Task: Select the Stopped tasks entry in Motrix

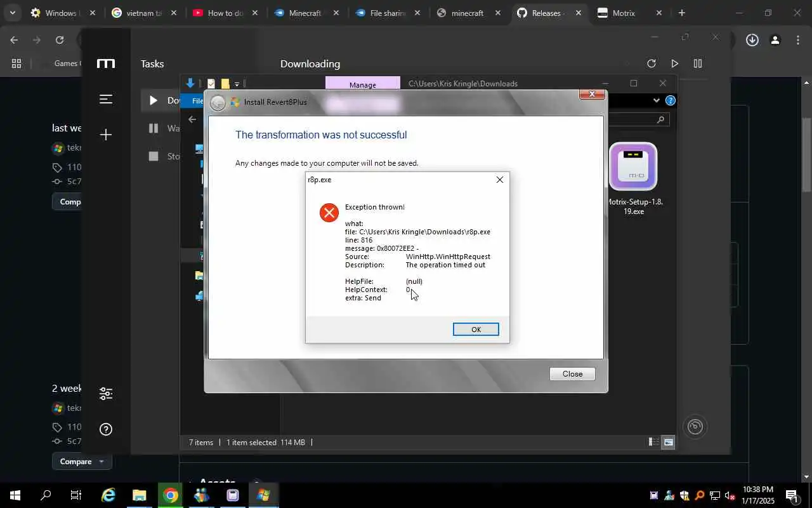Action: [161, 156]
